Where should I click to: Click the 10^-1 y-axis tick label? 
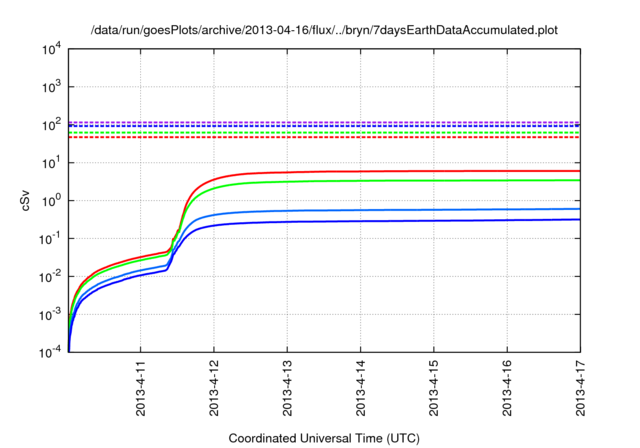coord(51,239)
